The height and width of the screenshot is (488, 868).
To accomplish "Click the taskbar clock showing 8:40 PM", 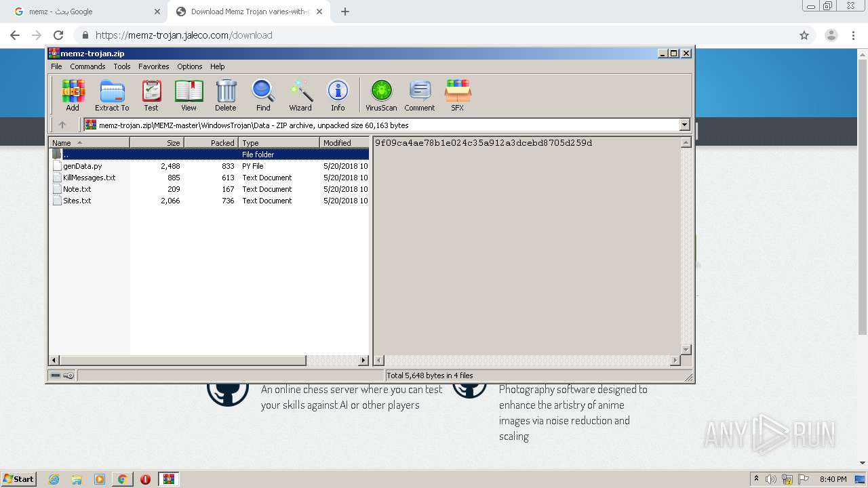I will tap(833, 479).
